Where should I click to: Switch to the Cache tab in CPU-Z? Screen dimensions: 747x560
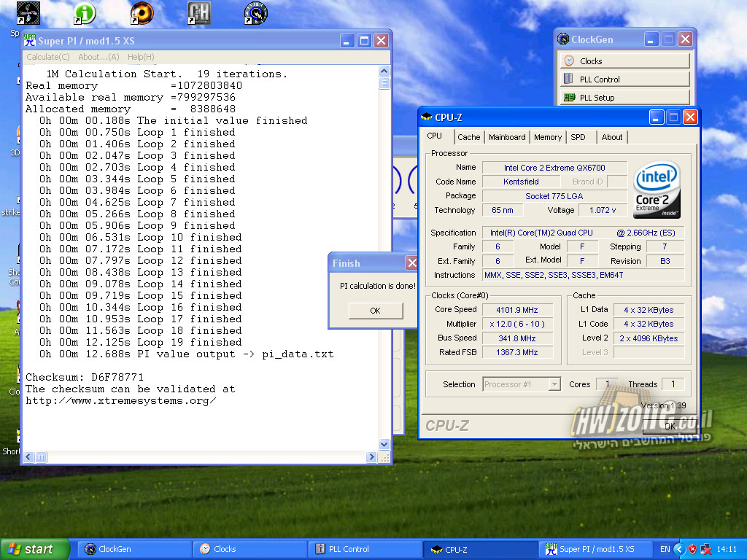(x=469, y=137)
